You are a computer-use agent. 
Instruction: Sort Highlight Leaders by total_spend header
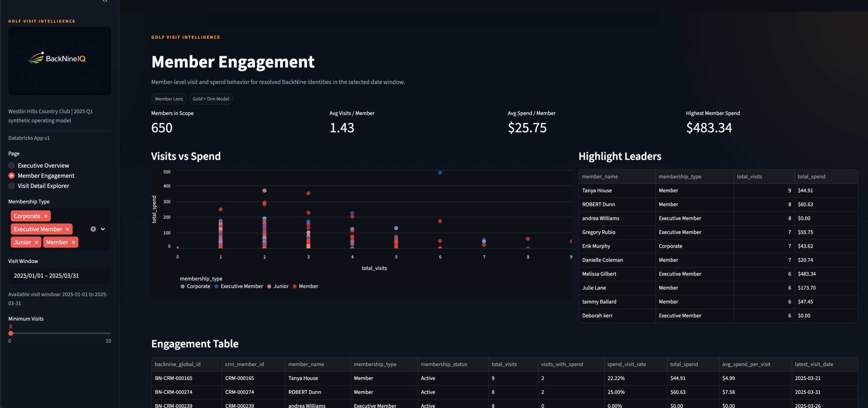[x=811, y=177]
